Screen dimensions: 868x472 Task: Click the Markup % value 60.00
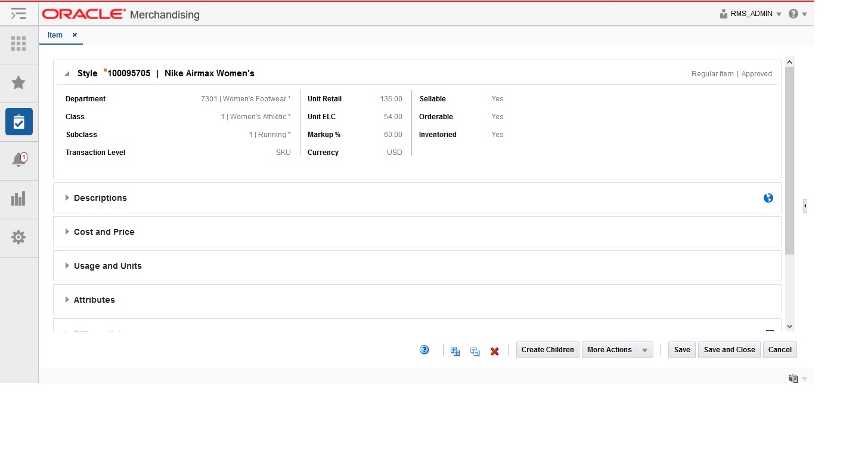(x=393, y=135)
